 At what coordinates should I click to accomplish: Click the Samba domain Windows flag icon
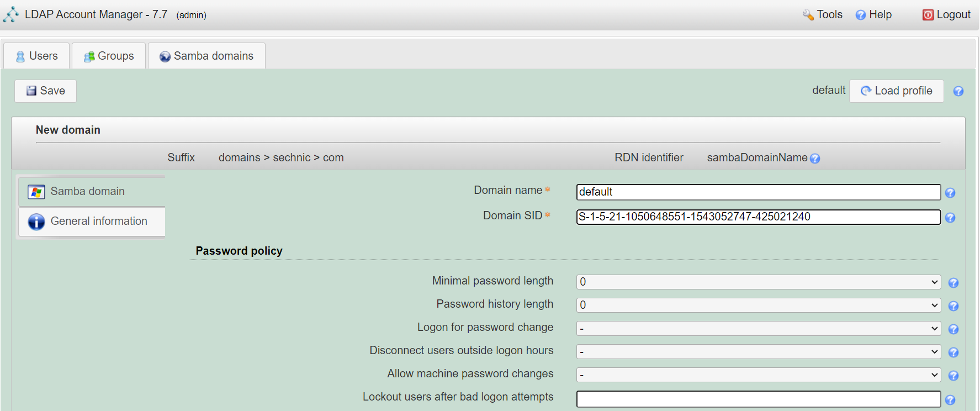tap(36, 192)
